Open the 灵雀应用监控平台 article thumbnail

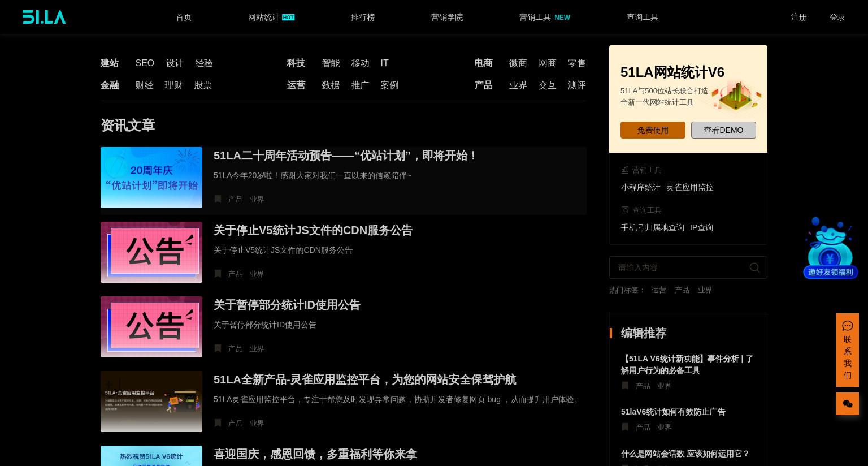pyautogui.click(x=151, y=402)
